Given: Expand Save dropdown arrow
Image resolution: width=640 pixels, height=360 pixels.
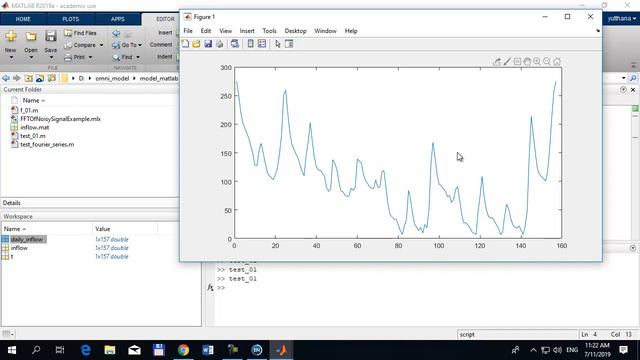Looking at the screenshot, I should coord(51,58).
